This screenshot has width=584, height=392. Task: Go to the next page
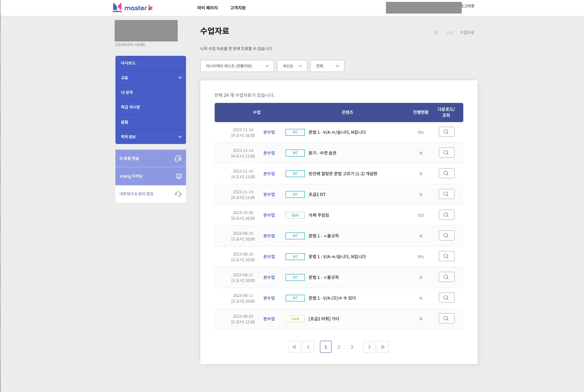click(369, 347)
